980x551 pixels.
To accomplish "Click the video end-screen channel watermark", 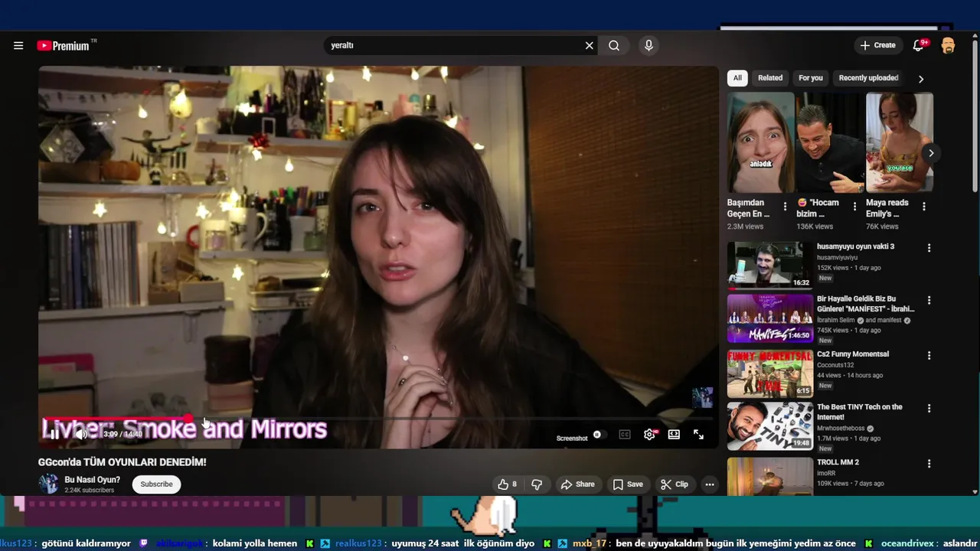I will point(702,397).
